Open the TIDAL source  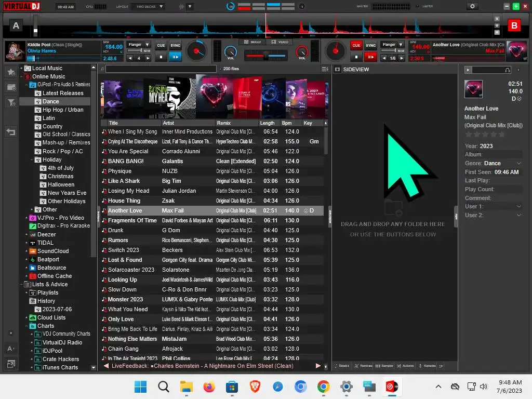tap(45, 243)
